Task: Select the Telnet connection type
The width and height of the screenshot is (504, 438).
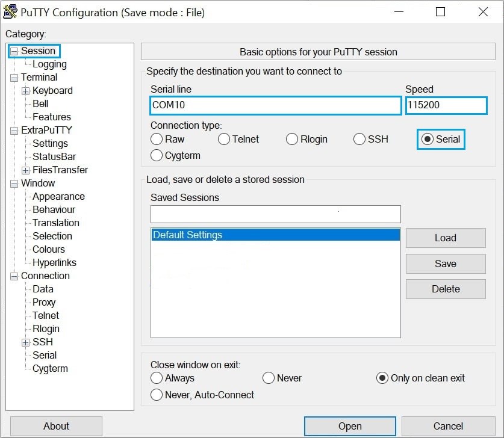Action: point(238,139)
